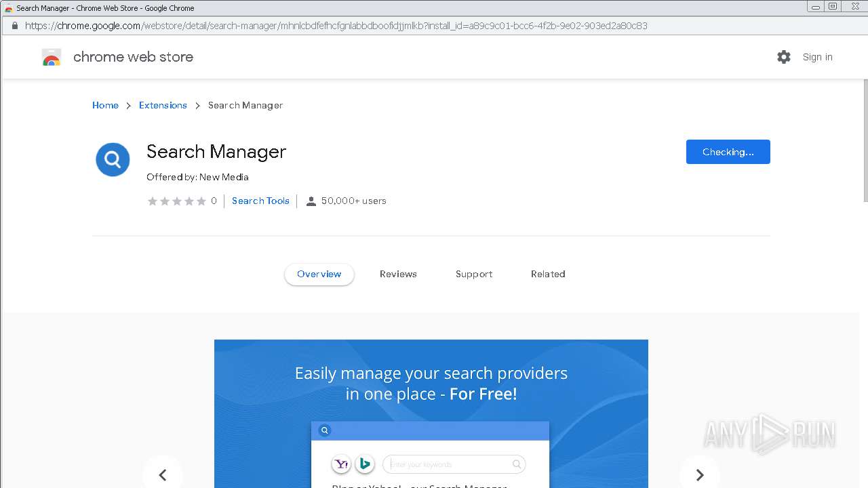Screen dimensions: 868x488
Task: Go to next screenshot arrow
Action: [x=700, y=475]
